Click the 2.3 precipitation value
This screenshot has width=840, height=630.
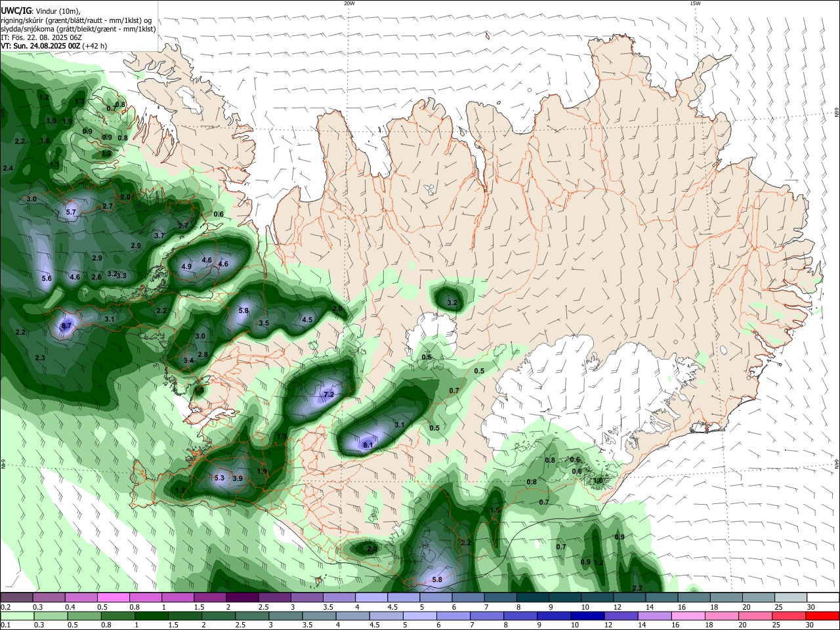click(x=40, y=358)
